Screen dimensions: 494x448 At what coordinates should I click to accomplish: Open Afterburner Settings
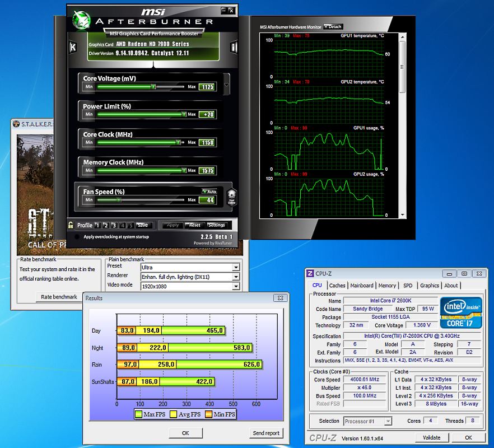tap(216, 225)
